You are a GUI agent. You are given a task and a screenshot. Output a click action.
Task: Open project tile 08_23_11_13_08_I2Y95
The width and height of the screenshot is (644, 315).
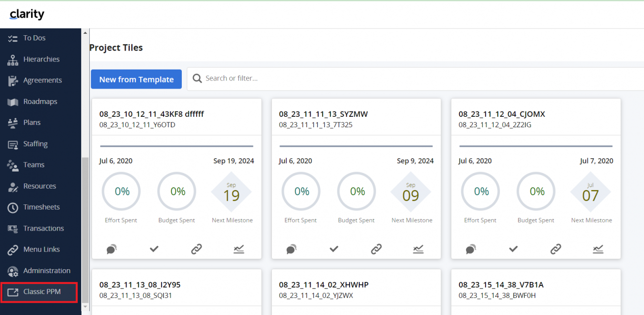[x=140, y=285]
